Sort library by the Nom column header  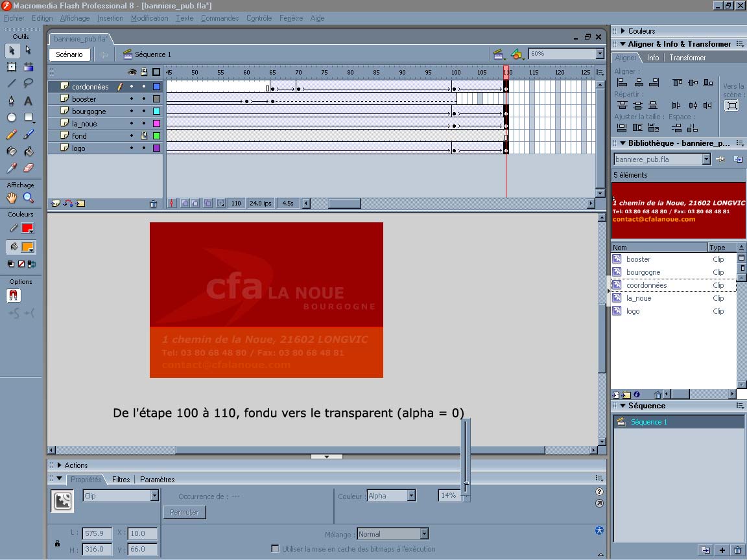click(x=659, y=248)
